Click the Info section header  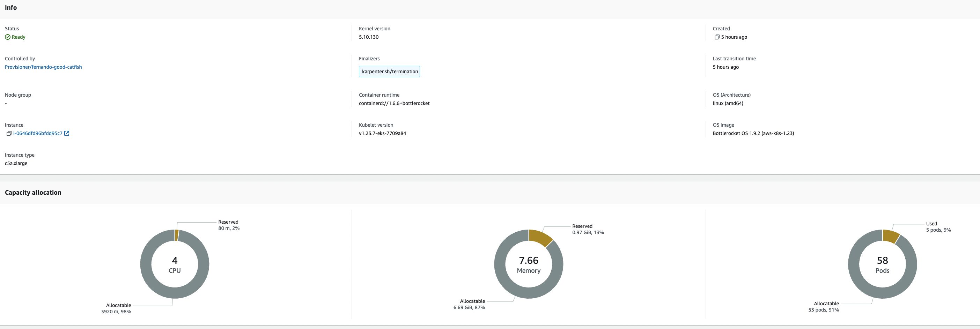[x=11, y=7]
